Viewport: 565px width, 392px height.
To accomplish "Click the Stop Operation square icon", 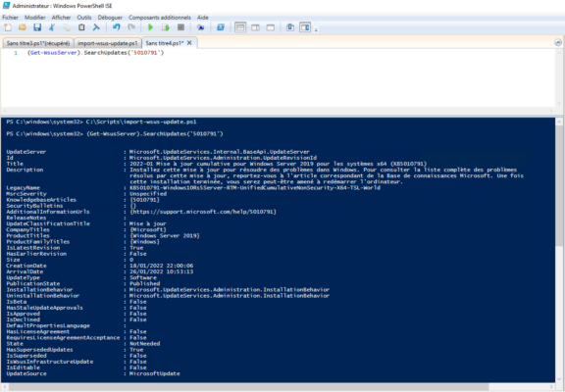I will pyautogui.click(x=180, y=27).
